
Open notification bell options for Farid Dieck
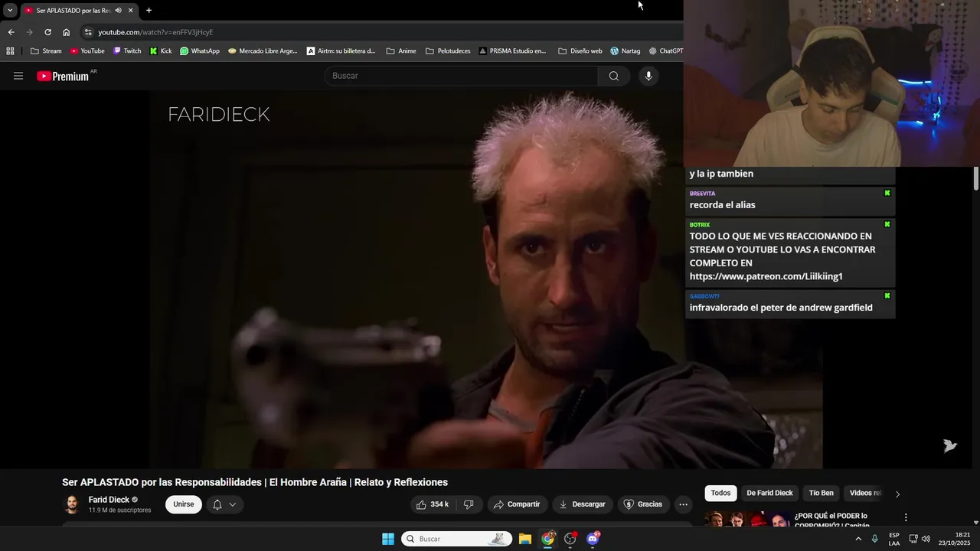[224, 504]
